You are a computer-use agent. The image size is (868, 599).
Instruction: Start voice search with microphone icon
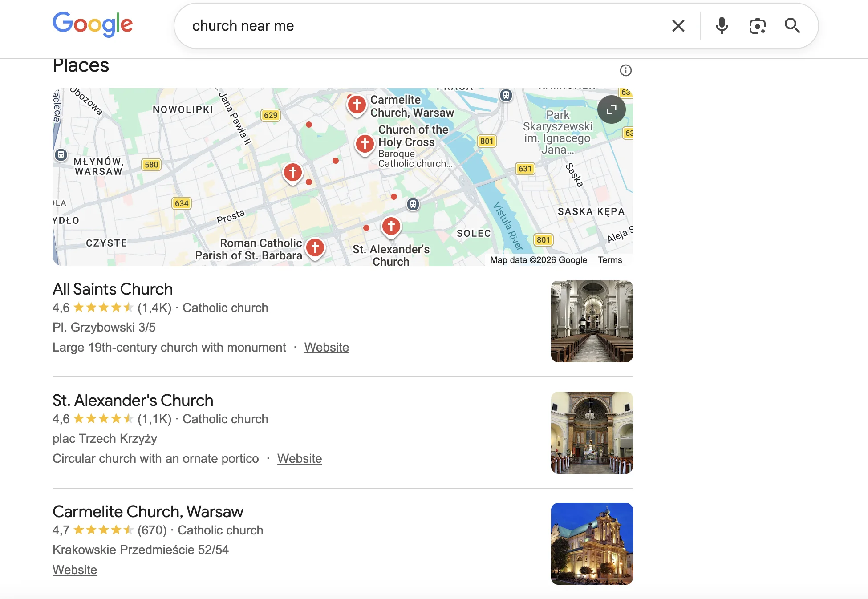[722, 26]
